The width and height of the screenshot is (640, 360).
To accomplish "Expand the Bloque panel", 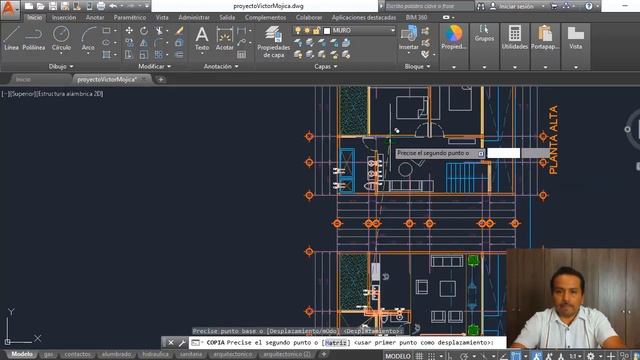I will tap(417, 66).
